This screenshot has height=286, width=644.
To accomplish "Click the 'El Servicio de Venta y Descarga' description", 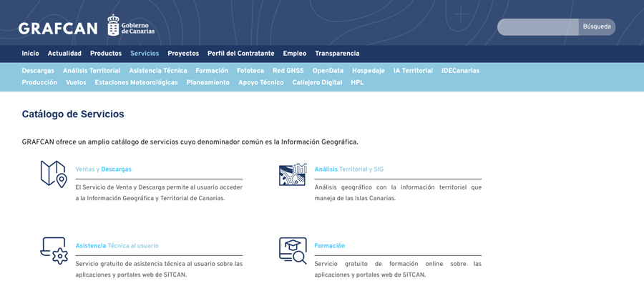I will 159,193.
